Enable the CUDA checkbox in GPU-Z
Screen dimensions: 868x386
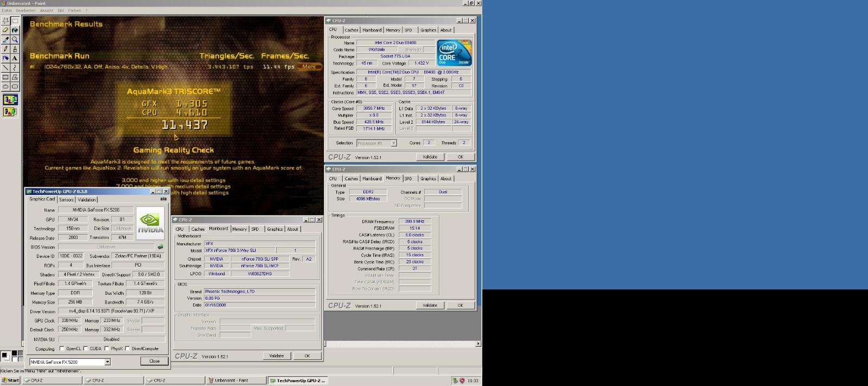point(85,349)
